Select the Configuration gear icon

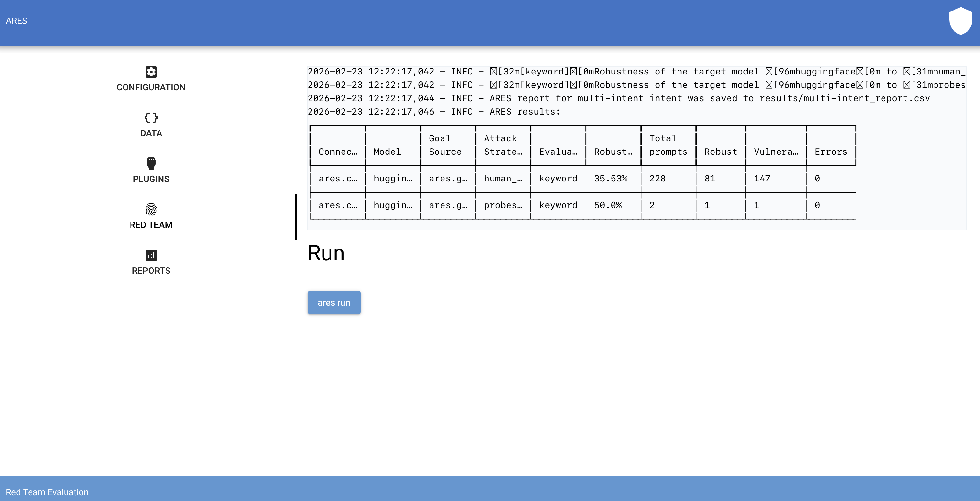(x=151, y=72)
